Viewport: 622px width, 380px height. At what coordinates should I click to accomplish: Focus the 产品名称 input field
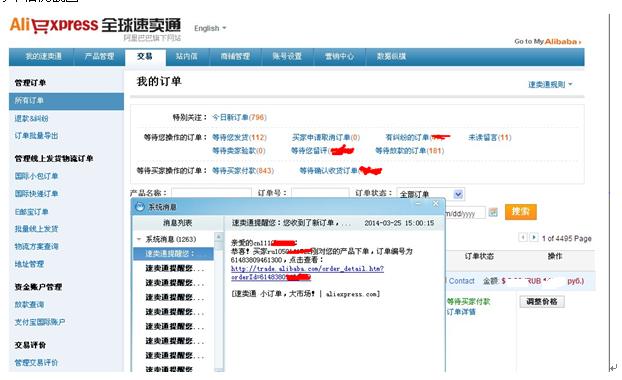[x=211, y=193]
